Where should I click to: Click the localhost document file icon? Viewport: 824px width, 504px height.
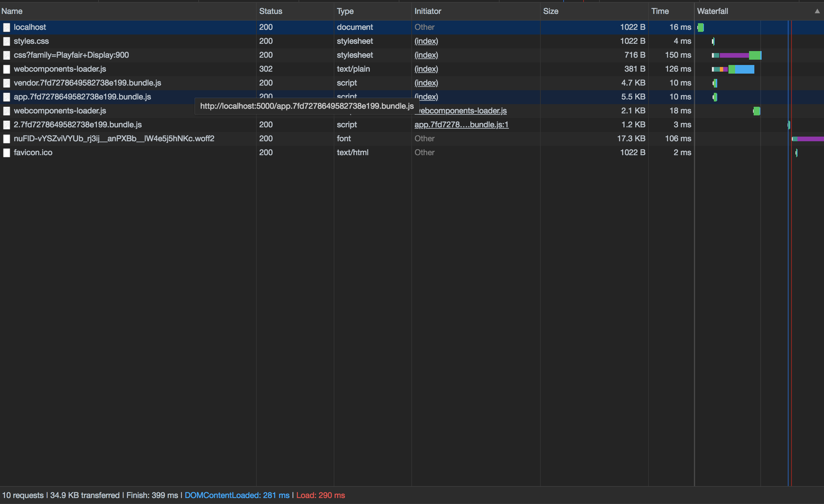pyautogui.click(x=6, y=28)
